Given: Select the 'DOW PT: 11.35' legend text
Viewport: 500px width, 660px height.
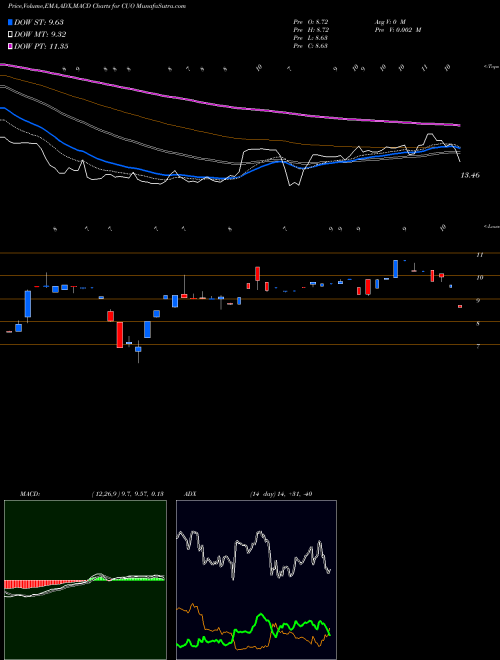Looking at the screenshot, I should point(41,46).
